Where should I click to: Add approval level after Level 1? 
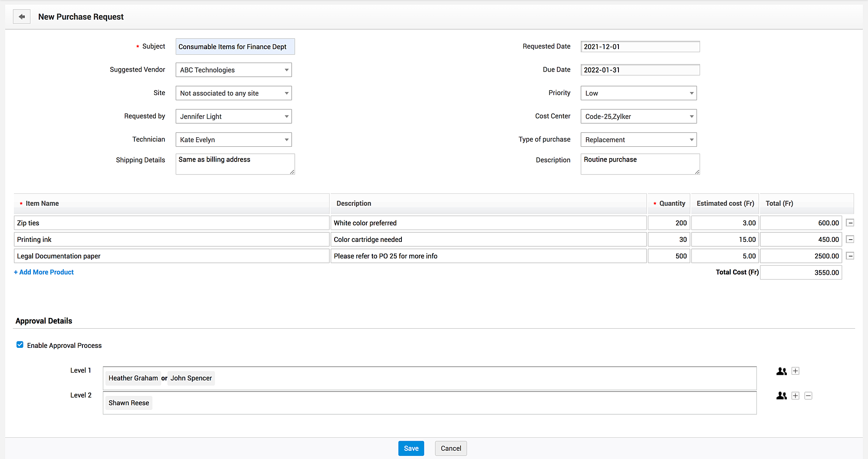click(x=795, y=371)
